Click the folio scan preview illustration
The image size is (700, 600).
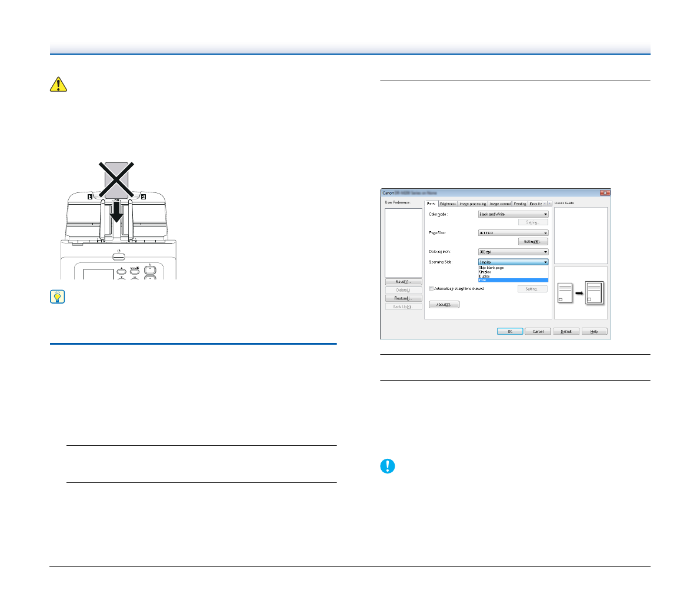tap(581, 293)
